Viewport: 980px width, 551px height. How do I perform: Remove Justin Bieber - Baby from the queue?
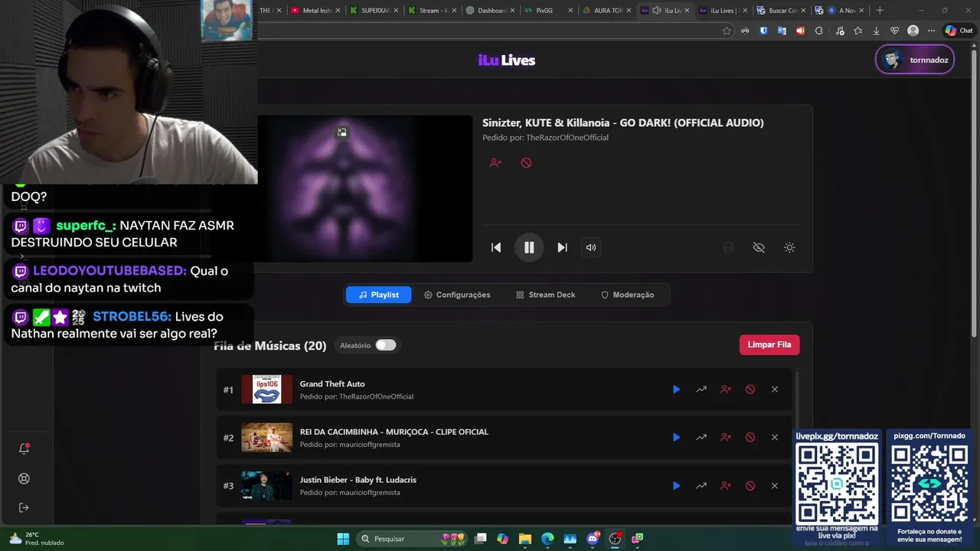(774, 485)
